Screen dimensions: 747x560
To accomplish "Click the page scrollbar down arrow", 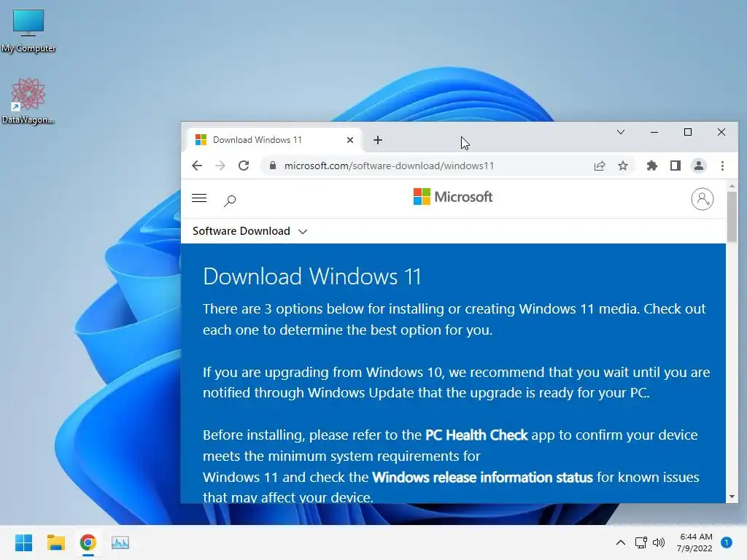I will (x=732, y=497).
